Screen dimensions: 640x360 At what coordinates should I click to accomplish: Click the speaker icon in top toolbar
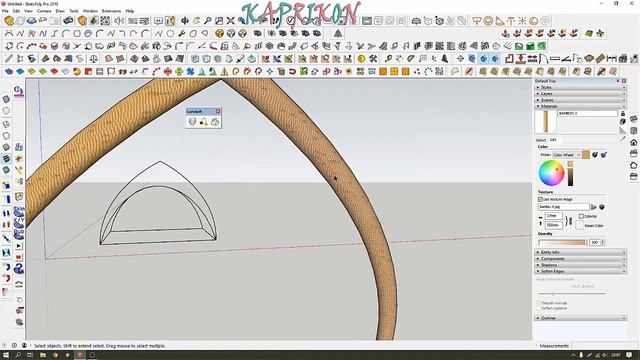pos(119,20)
